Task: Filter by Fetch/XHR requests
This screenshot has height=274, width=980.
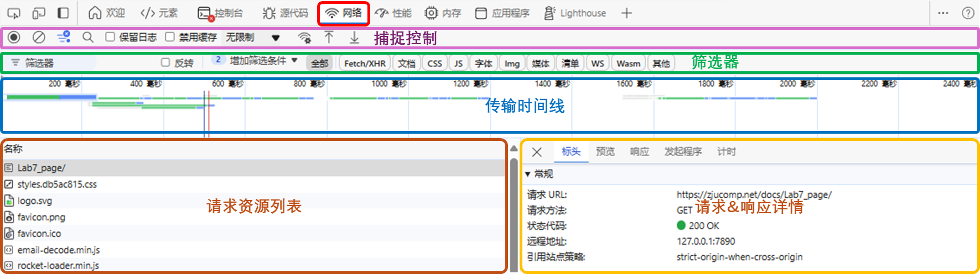Action: click(365, 64)
